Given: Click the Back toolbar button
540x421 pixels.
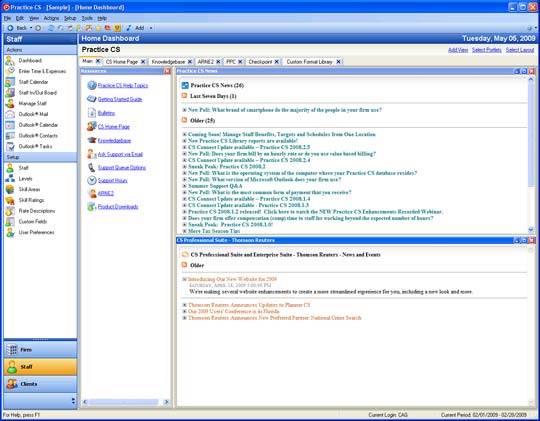Looking at the screenshot, I should tap(17, 28).
